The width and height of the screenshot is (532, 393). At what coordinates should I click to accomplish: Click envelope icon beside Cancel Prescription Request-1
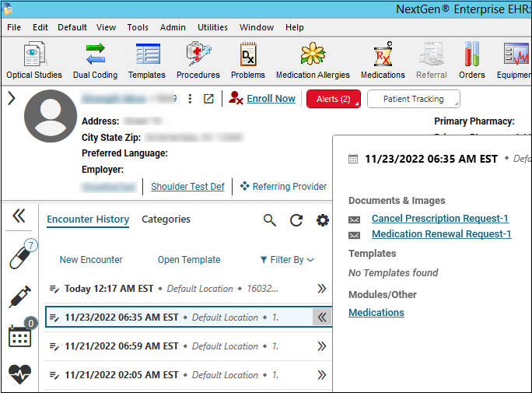point(354,219)
